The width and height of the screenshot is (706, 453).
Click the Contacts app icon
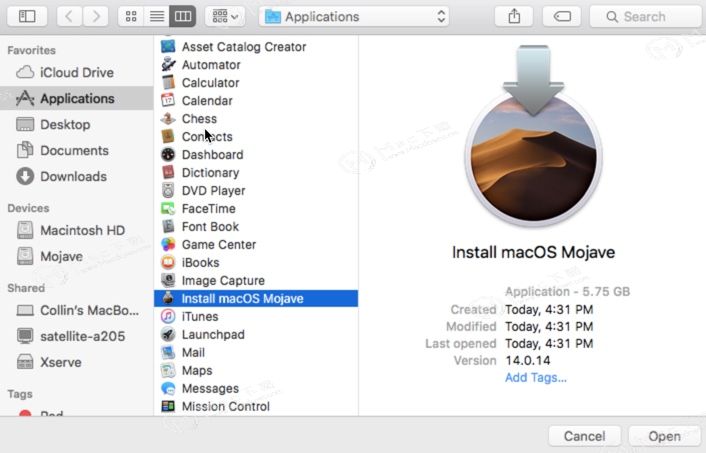[x=168, y=136]
